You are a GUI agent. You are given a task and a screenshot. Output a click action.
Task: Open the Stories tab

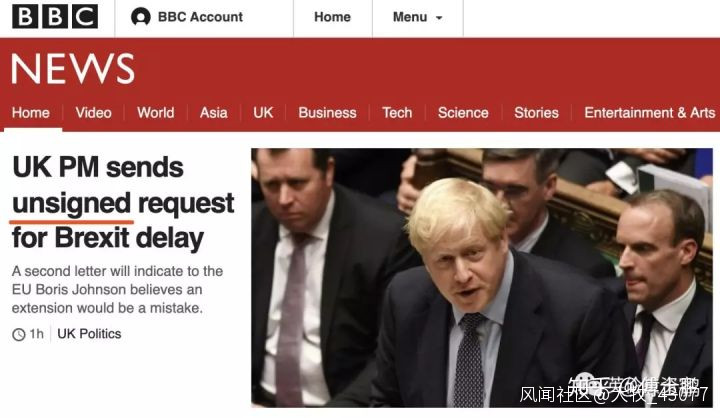[x=536, y=113]
